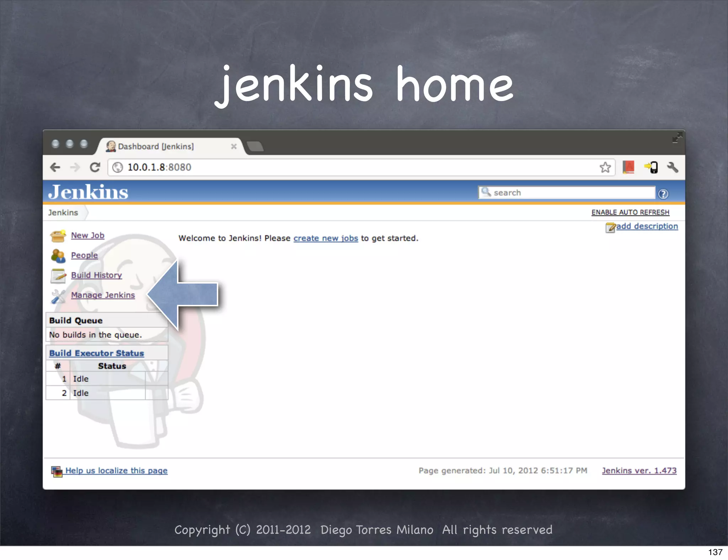Click the Manage Jenkins tools icon
The image size is (728, 560).
pos(58,296)
